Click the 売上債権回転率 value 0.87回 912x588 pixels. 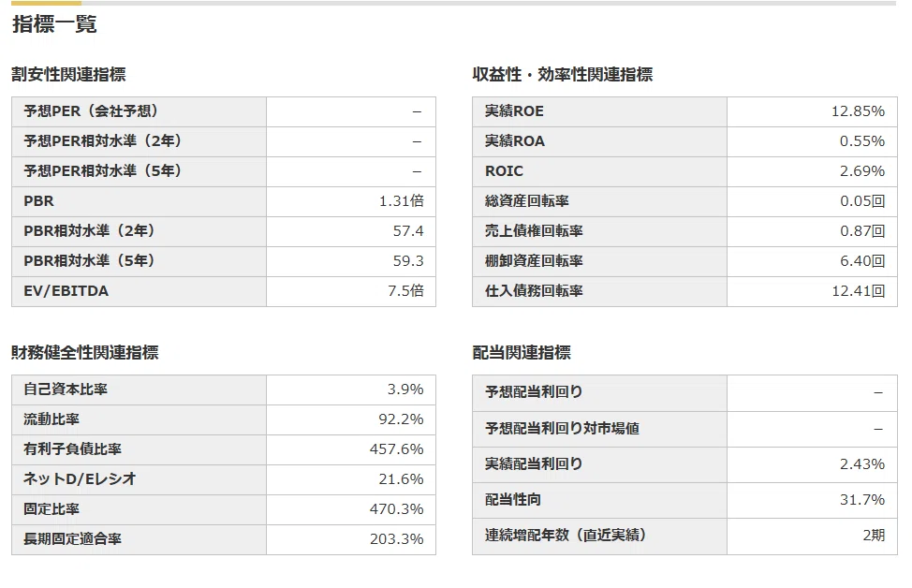pos(862,231)
